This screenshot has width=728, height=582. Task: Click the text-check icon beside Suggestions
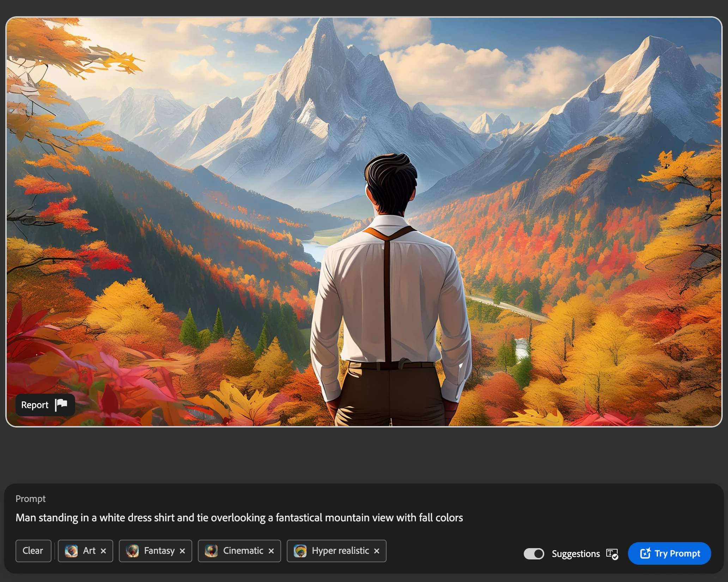(612, 554)
